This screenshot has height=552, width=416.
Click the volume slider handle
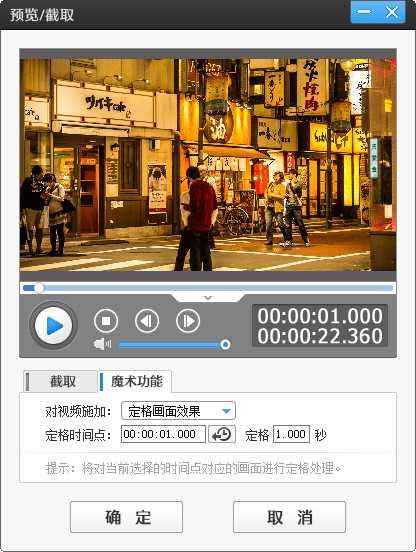[225, 344]
